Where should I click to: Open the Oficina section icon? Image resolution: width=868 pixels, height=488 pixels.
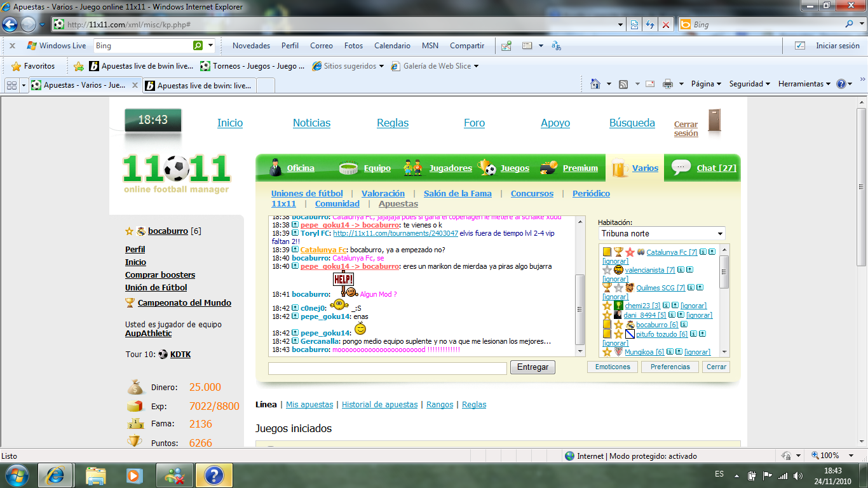coord(276,168)
